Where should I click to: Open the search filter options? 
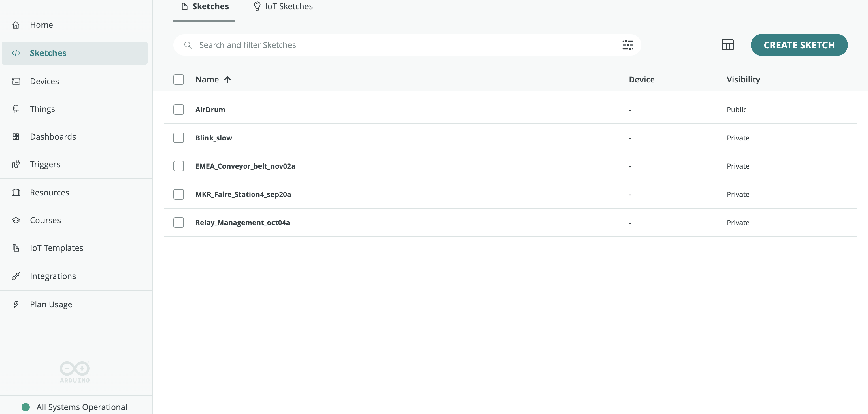(x=627, y=44)
